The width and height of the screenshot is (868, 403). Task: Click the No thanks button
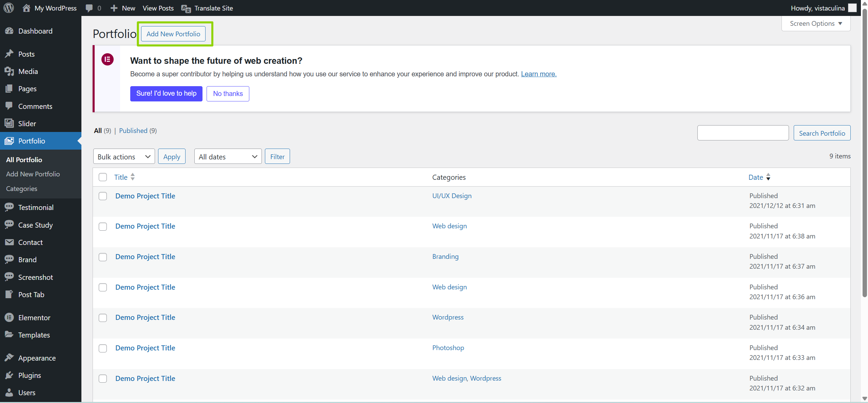coord(228,94)
